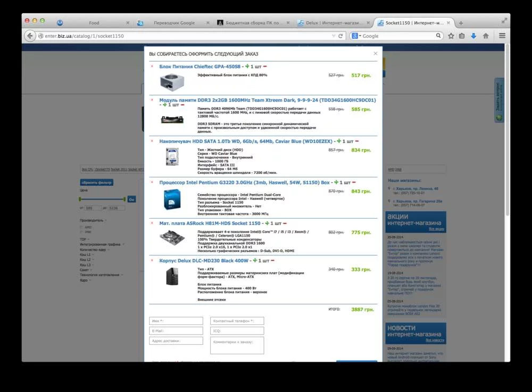The width and height of the screenshot is (532, 392).
Task: Add one more Модуль памяти DDR3 with plus
Action: pyautogui.click(x=164, y=105)
